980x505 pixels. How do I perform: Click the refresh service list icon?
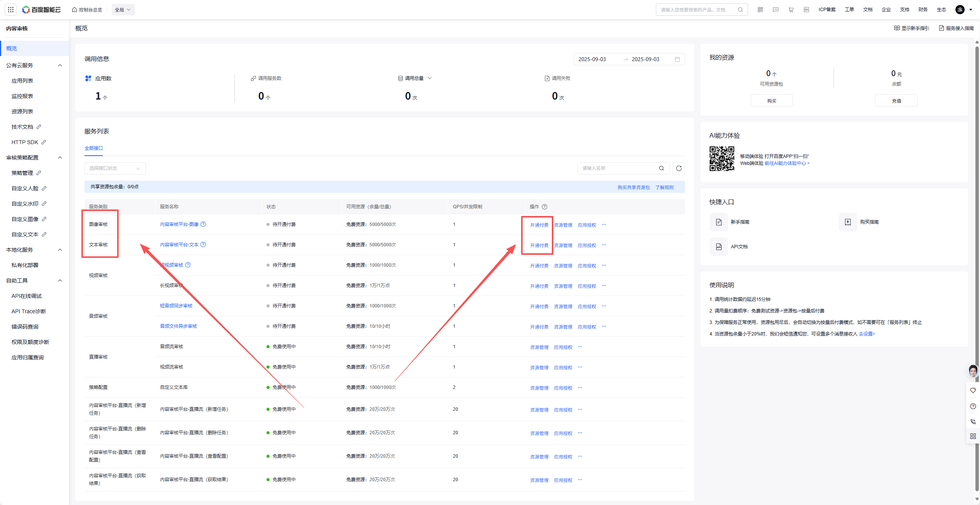pos(679,168)
